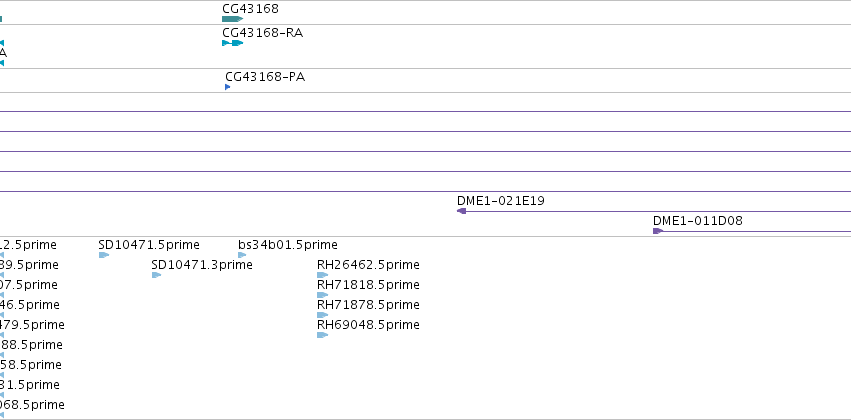Click the SD10471.3prime EST arrow
851x420 pixels.
coord(156,275)
